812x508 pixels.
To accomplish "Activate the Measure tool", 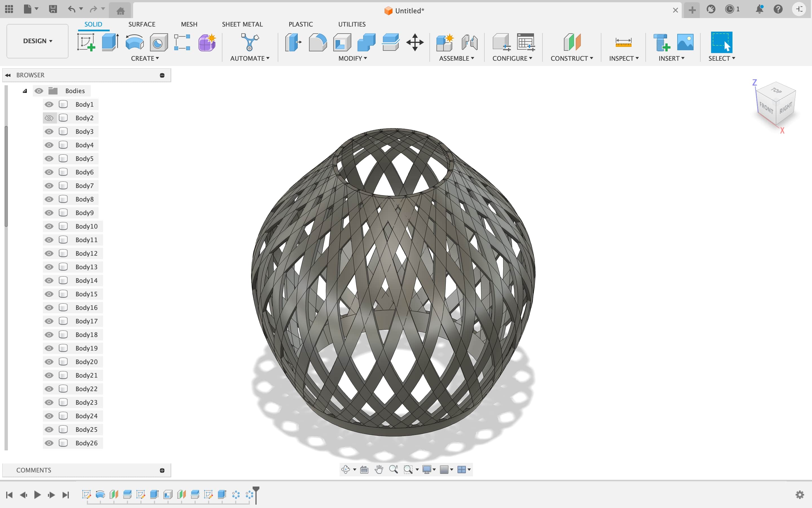I will tap(623, 42).
